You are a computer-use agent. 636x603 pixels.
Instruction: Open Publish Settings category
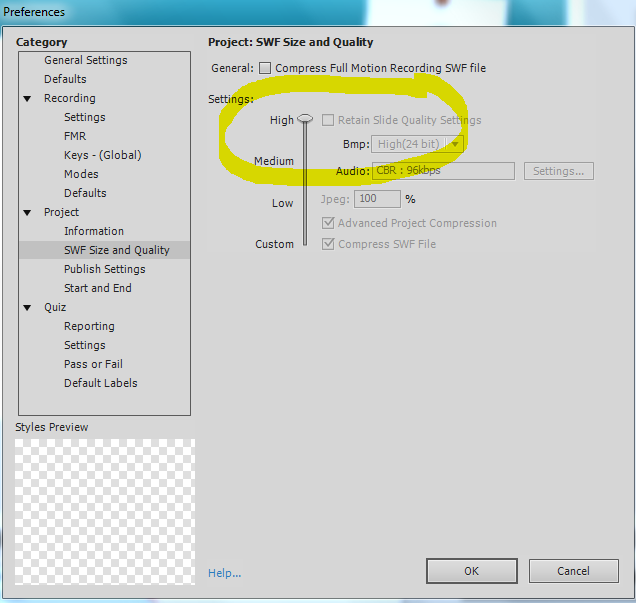(x=104, y=269)
